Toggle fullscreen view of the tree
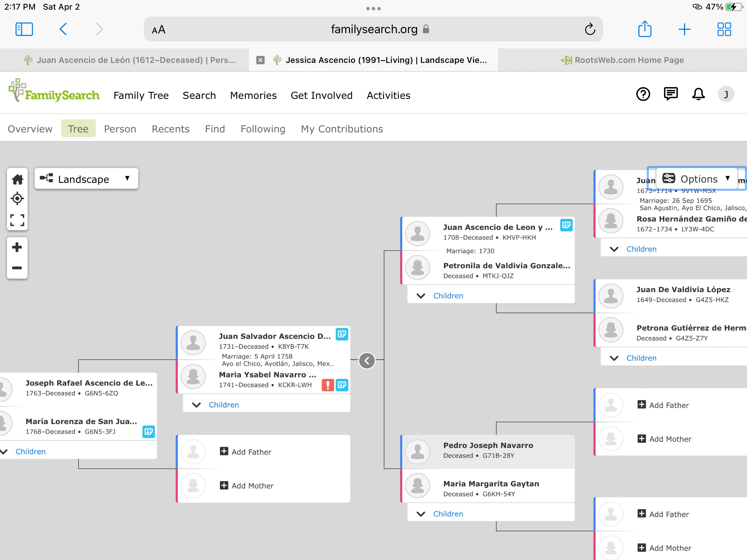 point(17,220)
